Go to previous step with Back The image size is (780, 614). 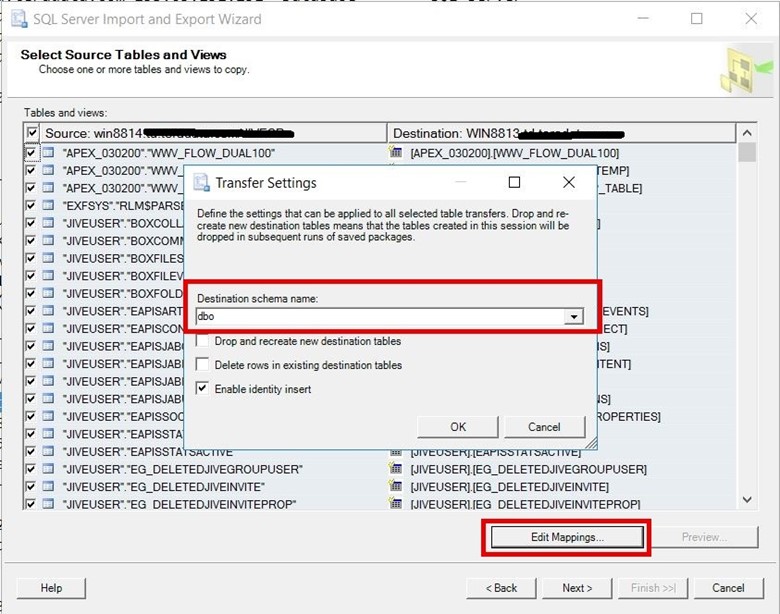[x=501, y=588]
